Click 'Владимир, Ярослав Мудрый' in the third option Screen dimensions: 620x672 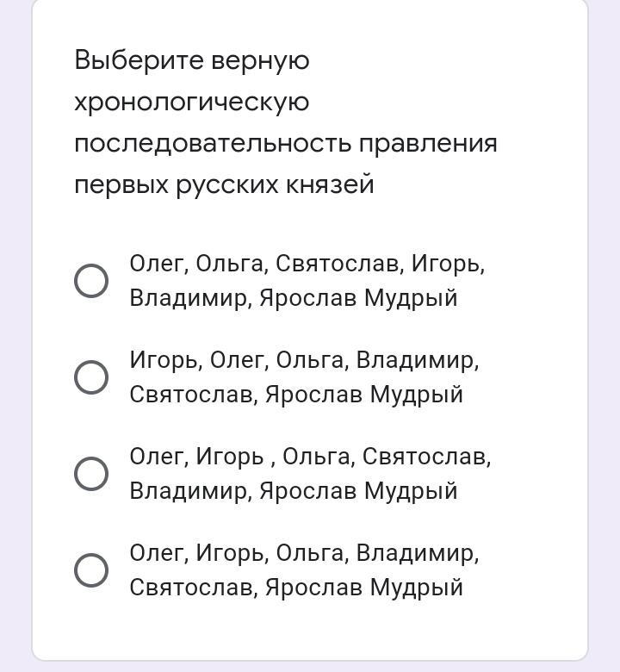click(293, 491)
